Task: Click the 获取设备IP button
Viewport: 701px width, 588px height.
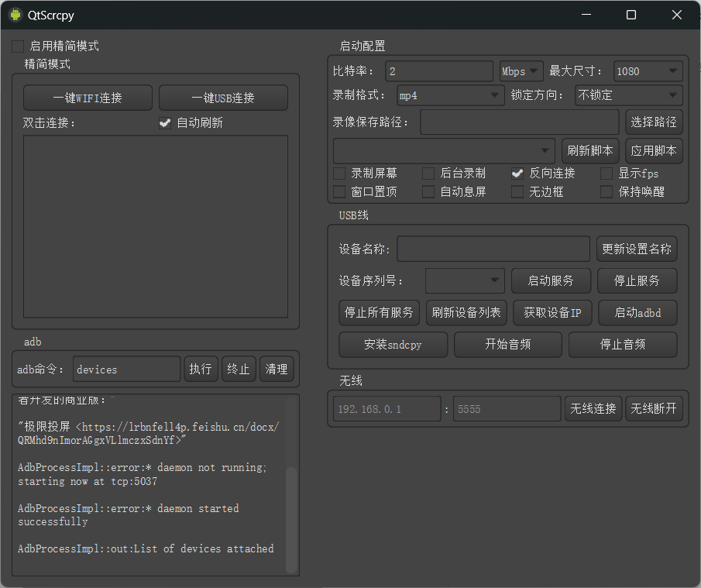Action: (552, 312)
